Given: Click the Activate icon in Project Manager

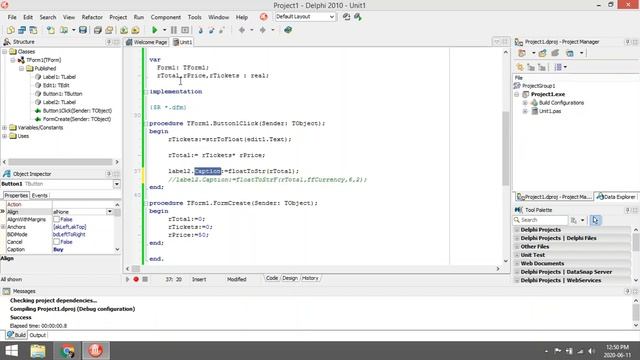Looking at the screenshot, I should 522,53.
